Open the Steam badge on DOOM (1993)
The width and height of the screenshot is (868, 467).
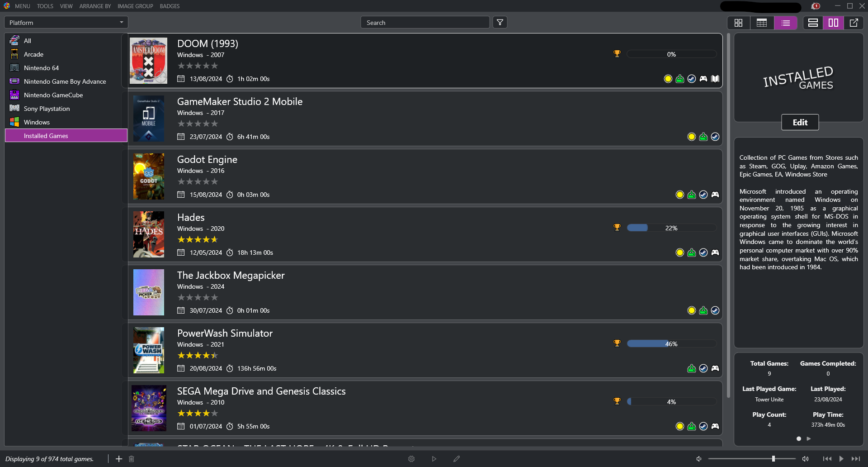692,79
